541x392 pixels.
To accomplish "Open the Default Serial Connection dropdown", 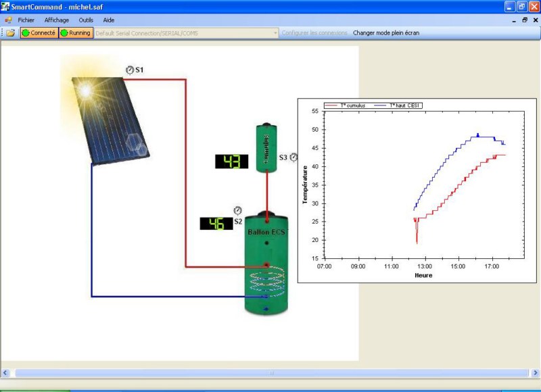I will 275,32.
